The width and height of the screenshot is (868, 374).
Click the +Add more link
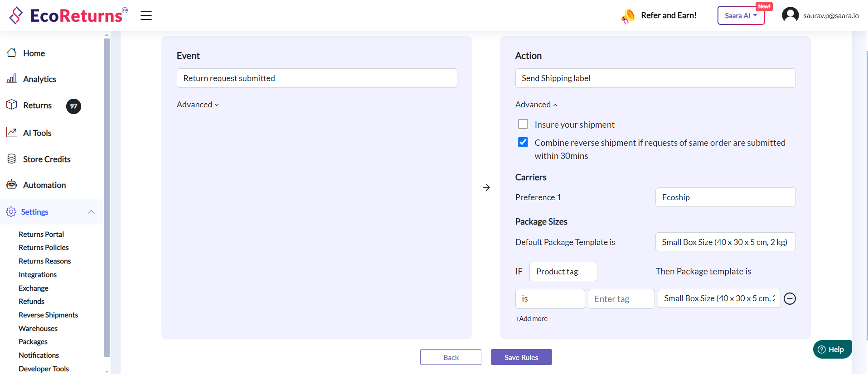click(531, 319)
